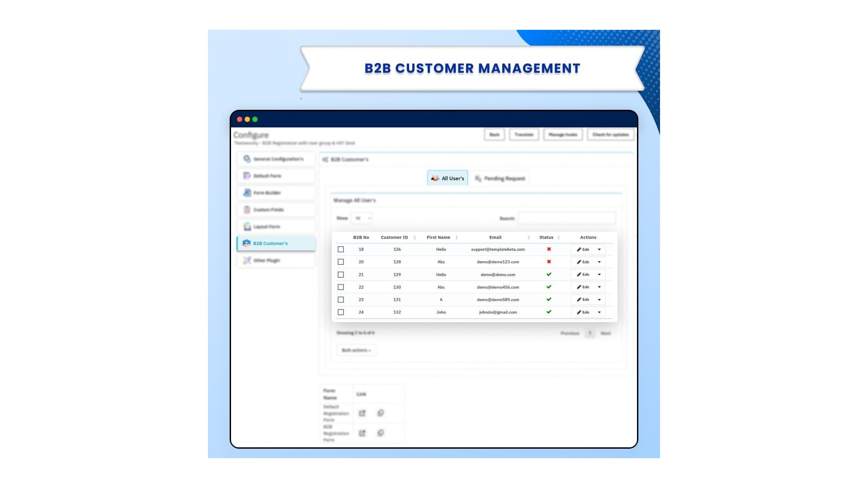Select the checkbox for row with demo@demo.com
The width and height of the screenshot is (868, 488).
pos(341,275)
